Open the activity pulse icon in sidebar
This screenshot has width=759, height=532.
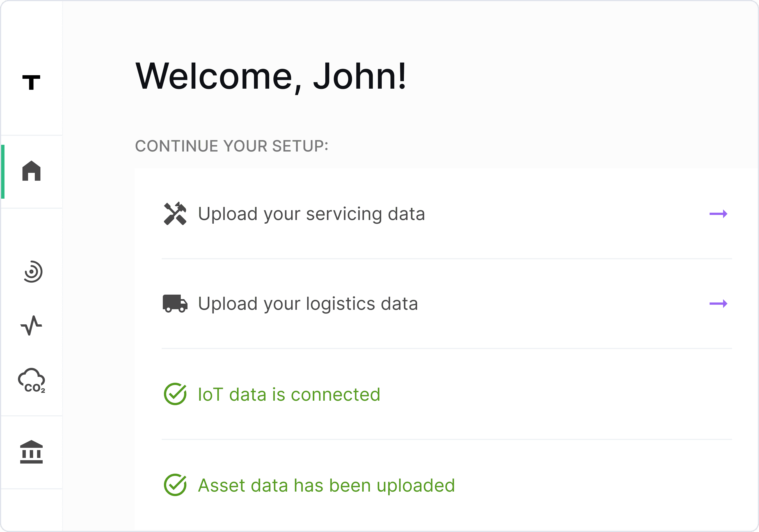(x=31, y=325)
